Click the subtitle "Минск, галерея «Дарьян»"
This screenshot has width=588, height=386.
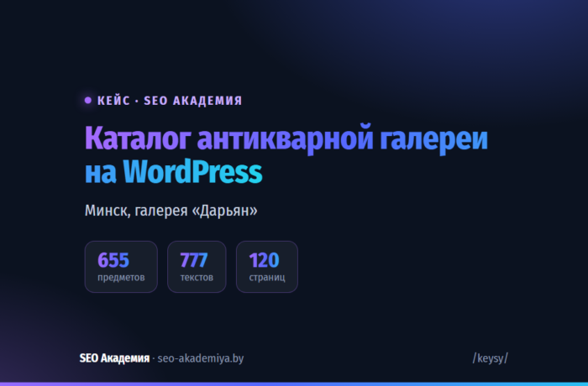[x=171, y=211]
